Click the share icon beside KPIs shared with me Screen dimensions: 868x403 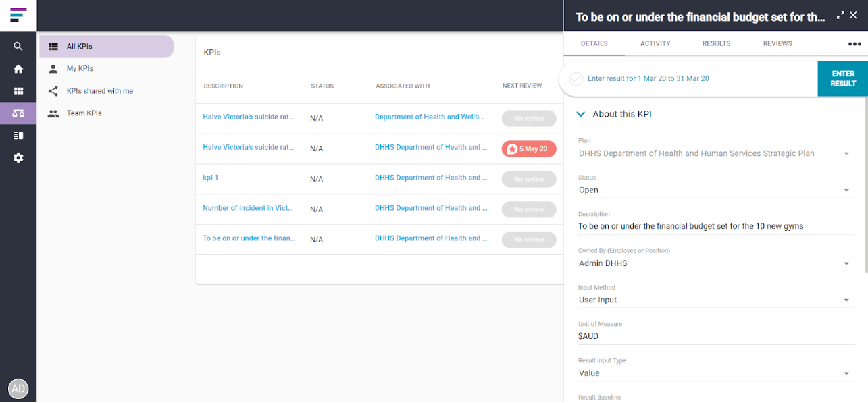(x=53, y=91)
